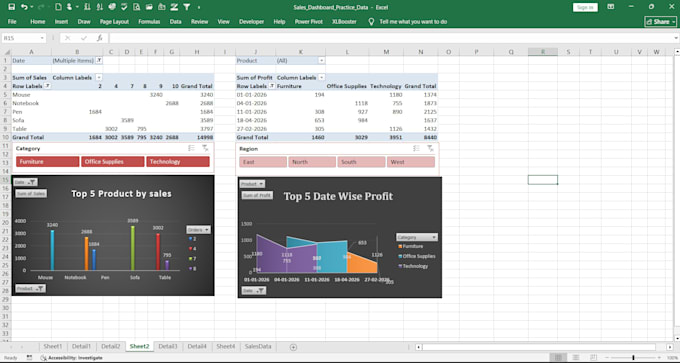This screenshot has width=680, height=363.
Task: Click the formula bar Enter checkmark icon
Action: point(84,38)
